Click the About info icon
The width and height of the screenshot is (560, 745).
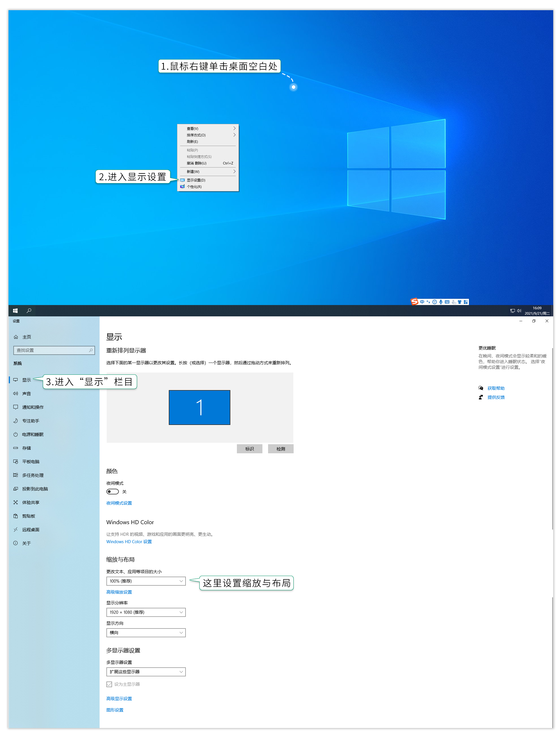[16, 543]
